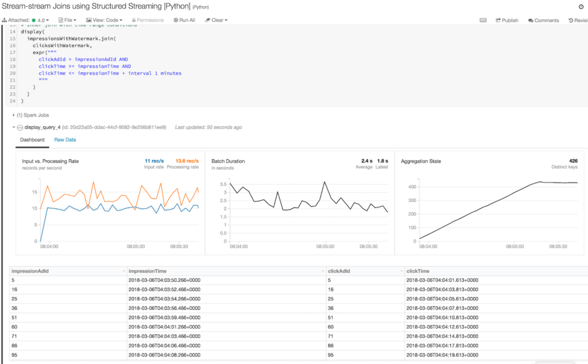Click the cluster icon beside Attached
The height and width of the screenshot is (364, 588).
(4, 20)
